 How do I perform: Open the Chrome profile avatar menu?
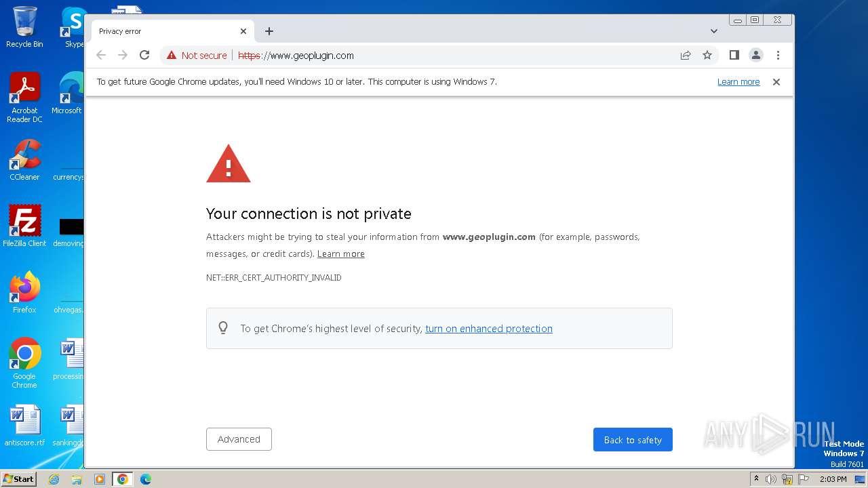756,56
